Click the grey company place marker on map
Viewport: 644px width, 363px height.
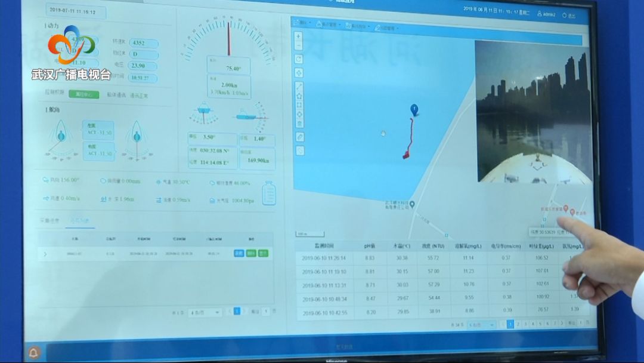point(412,204)
